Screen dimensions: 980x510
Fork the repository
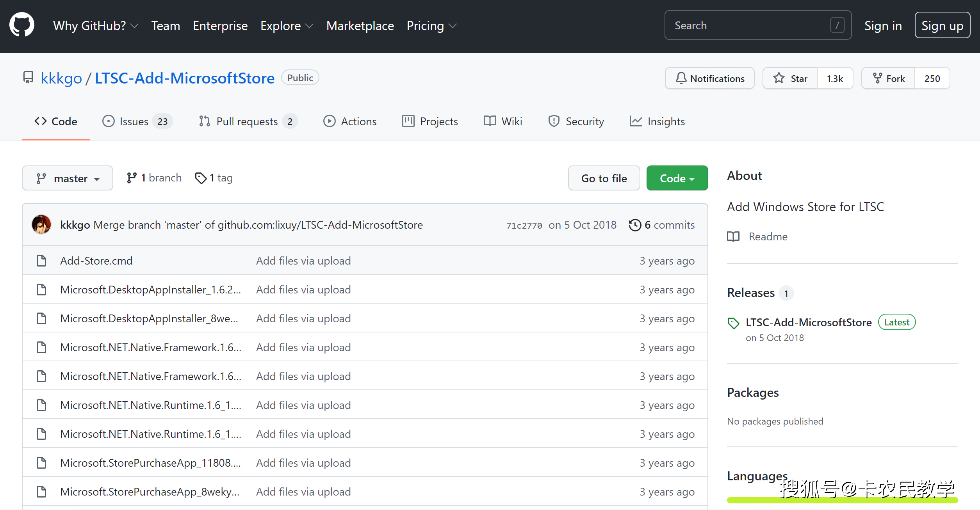coord(888,78)
